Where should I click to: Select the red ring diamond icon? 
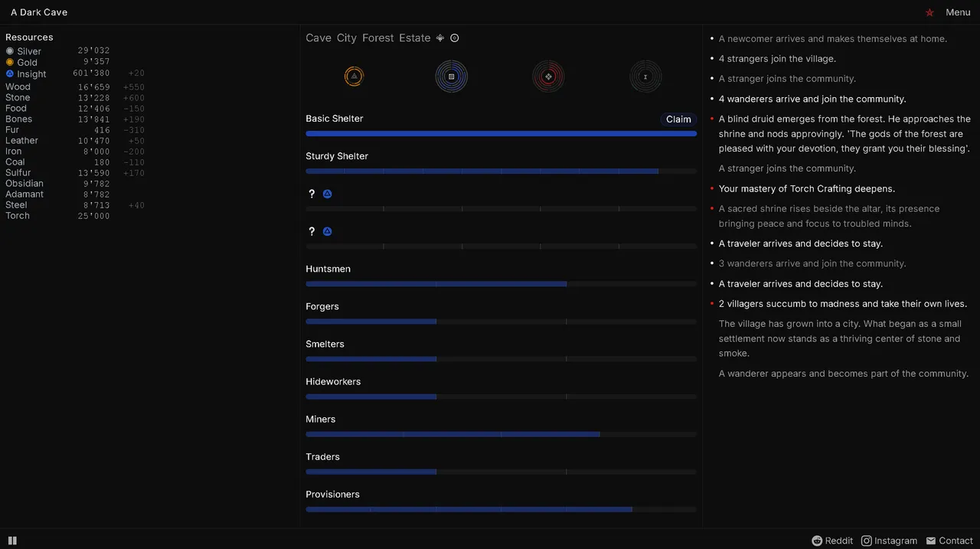[x=548, y=77]
